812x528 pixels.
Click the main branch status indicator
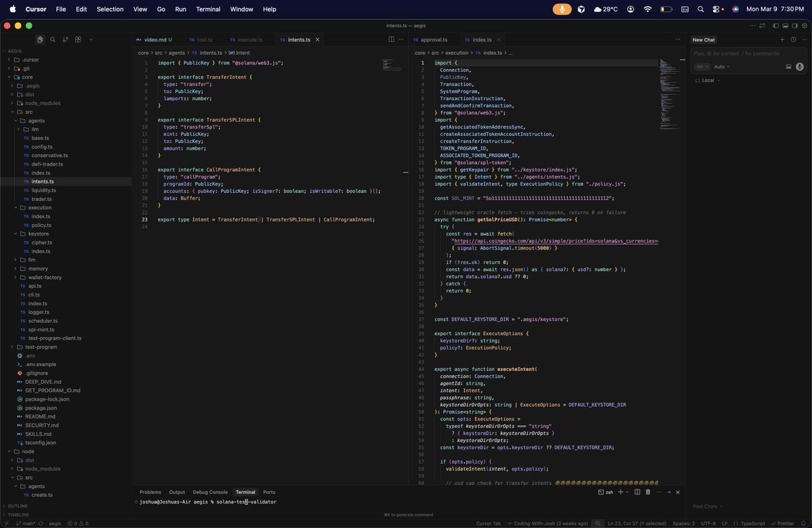click(x=26, y=523)
